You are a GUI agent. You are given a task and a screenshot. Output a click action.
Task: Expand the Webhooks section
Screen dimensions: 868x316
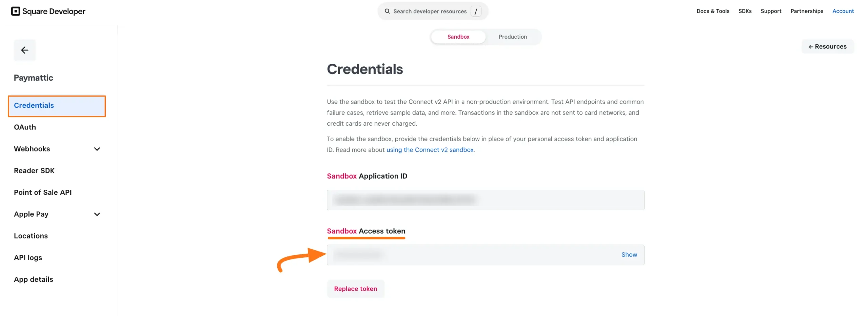click(x=97, y=149)
